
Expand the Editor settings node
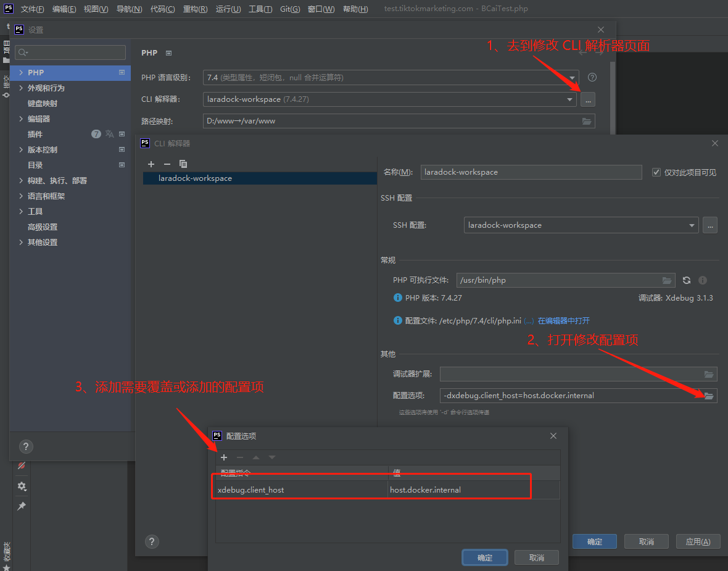tap(21, 119)
